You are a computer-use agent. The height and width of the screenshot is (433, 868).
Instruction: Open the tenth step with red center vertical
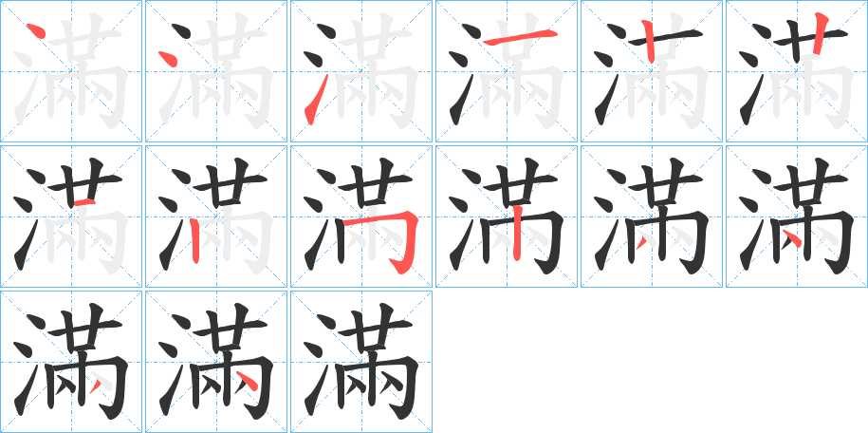[507, 216]
